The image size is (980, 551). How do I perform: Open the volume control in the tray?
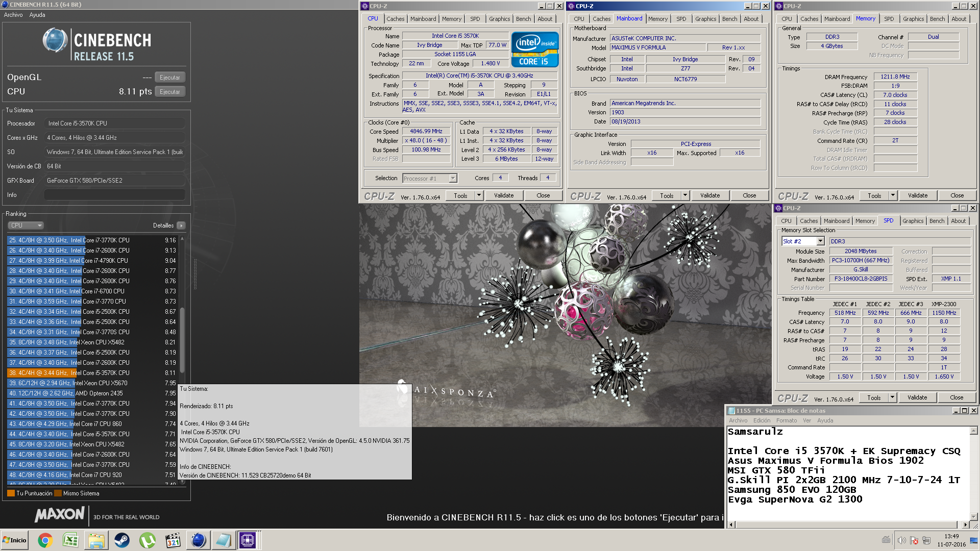click(902, 540)
